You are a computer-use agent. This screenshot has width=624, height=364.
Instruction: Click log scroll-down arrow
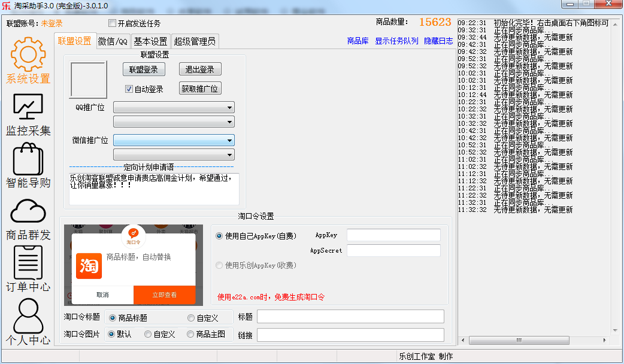point(615,330)
